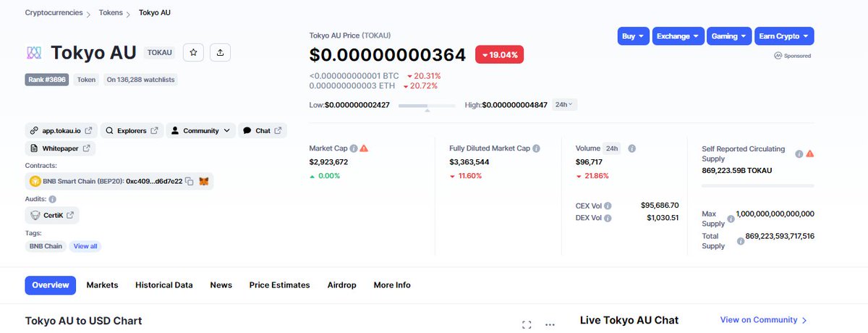Switch to the Airdrop tab

(341, 285)
